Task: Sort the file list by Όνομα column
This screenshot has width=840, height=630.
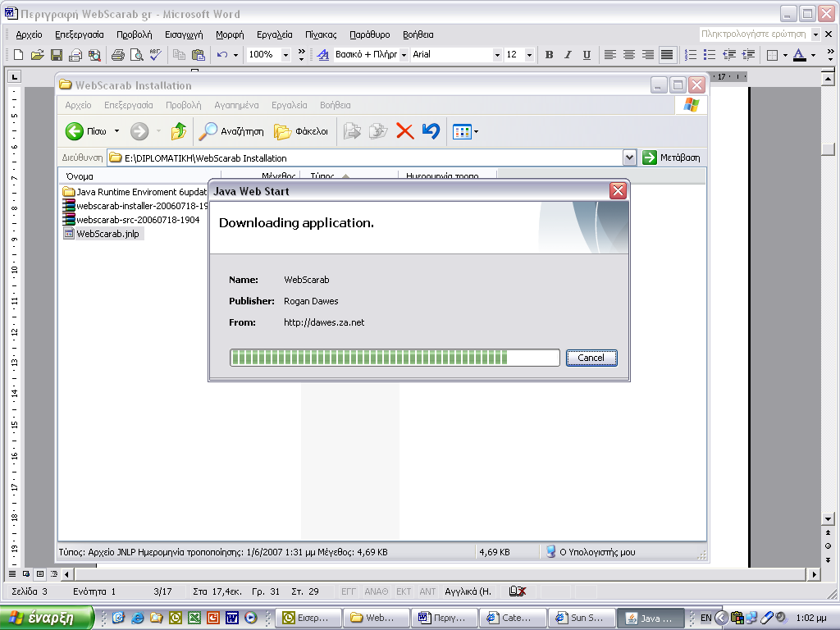Action: (139, 176)
